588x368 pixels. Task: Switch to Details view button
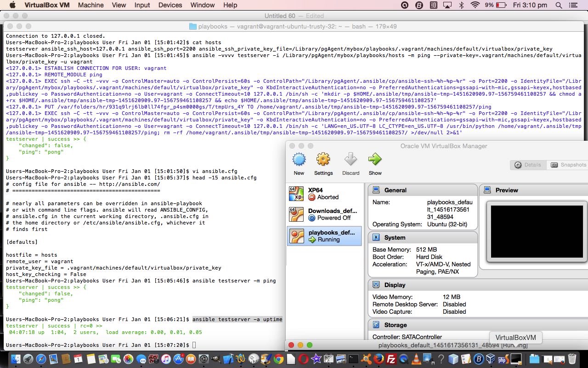[x=528, y=165]
